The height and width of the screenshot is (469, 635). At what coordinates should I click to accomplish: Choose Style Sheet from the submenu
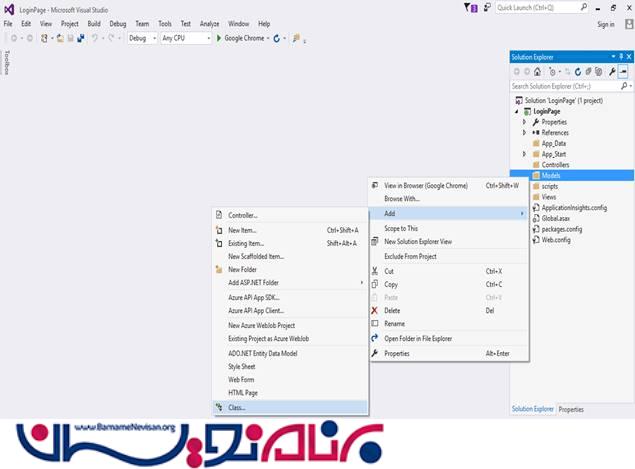coord(290,367)
